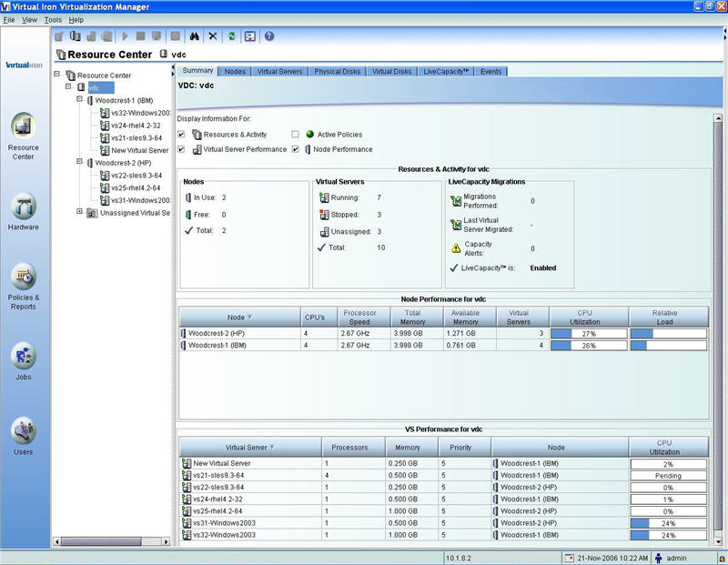
Task: Click the Capacity Alerts warning icon
Action: click(x=456, y=248)
